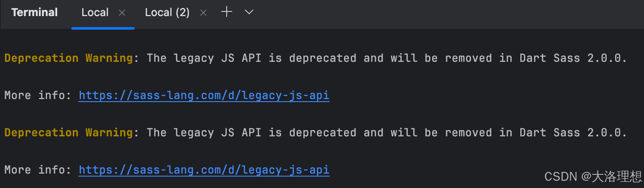Open a new terminal session with plus icon
The image size is (644, 188).
227,12
